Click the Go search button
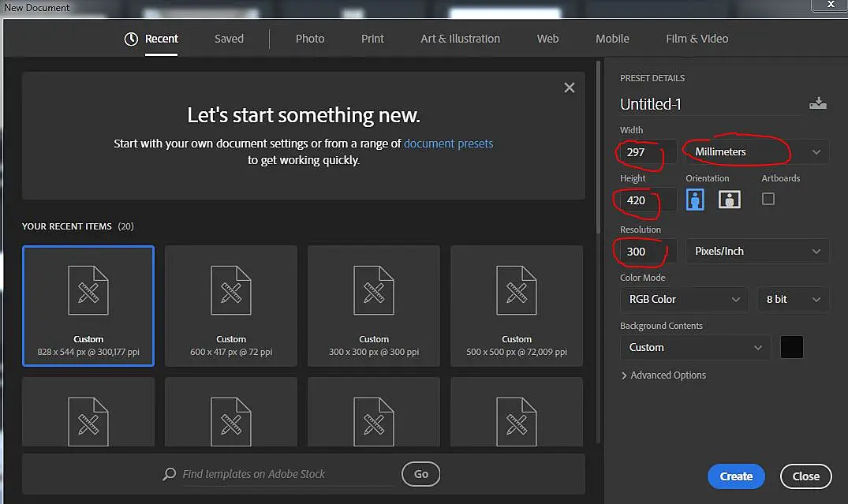848x504 pixels. point(420,474)
